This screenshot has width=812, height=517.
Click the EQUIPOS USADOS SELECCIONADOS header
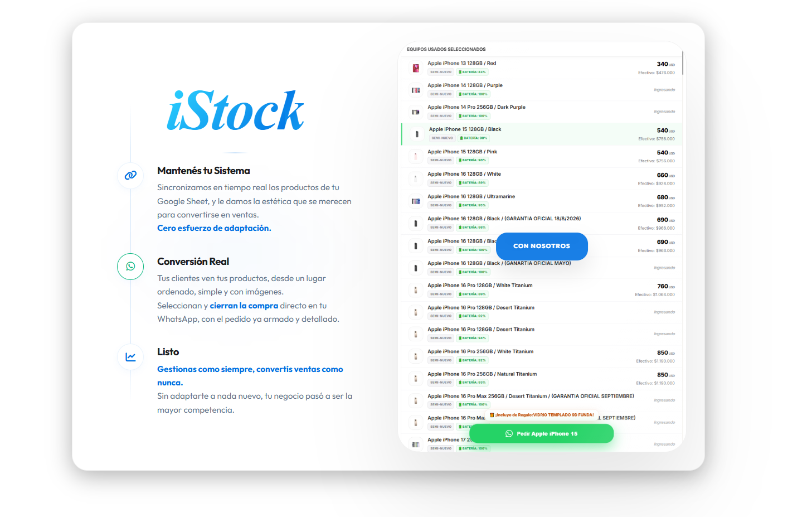click(x=446, y=49)
